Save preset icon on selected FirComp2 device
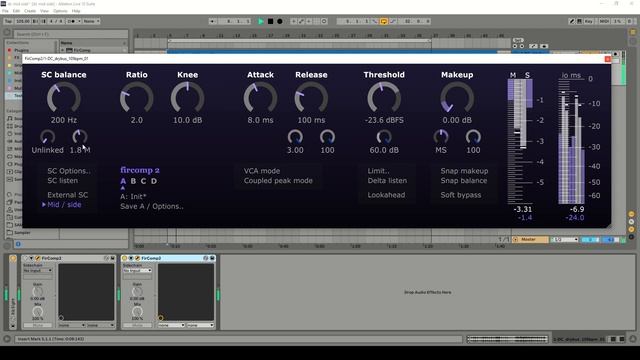This screenshot has width=640, height=360. 212,258
